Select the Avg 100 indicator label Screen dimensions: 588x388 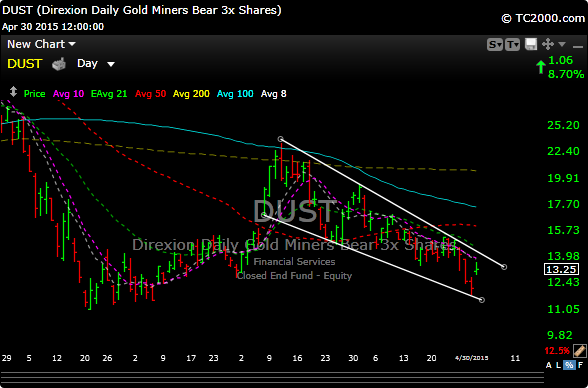[x=235, y=94]
